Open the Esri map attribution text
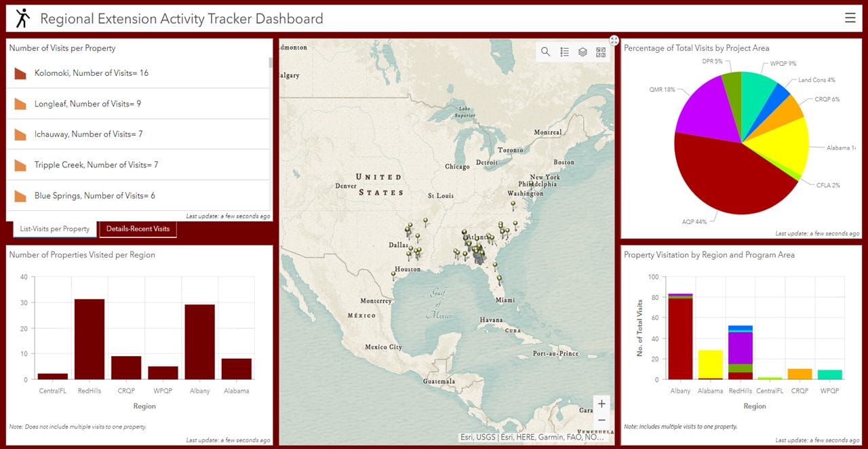Screen dimensions: 868x449 click(531, 437)
